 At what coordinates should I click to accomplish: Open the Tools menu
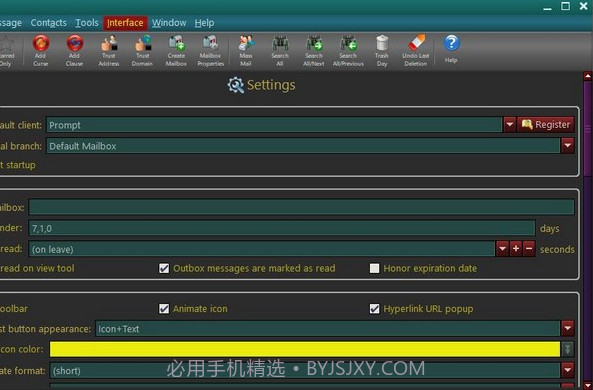(87, 23)
